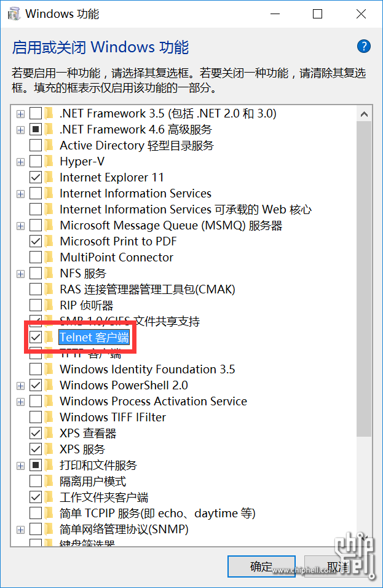The height and width of the screenshot is (588, 383).
Task: Expand 简单网络管理协议(SNMP) node
Action: pyautogui.click(x=21, y=530)
